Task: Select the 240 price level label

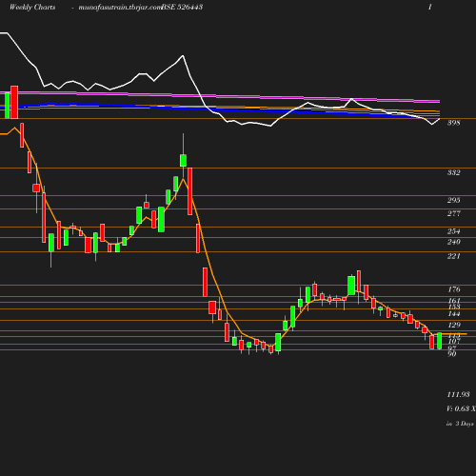Action: (454, 242)
